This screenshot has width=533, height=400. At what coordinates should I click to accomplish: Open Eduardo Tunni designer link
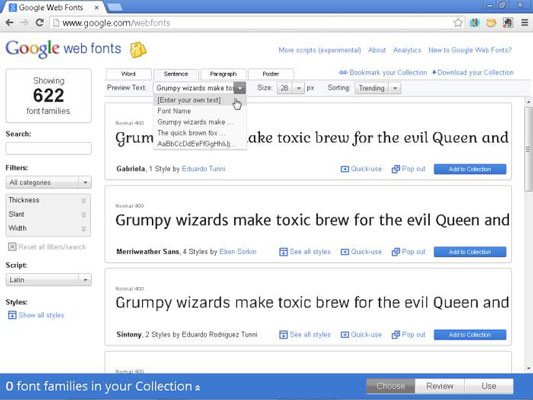203,169
